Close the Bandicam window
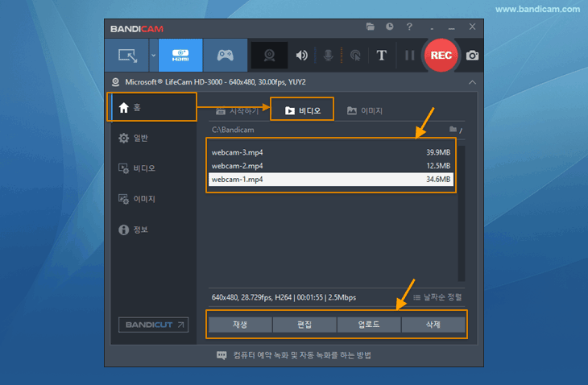 click(x=472, y=27)
